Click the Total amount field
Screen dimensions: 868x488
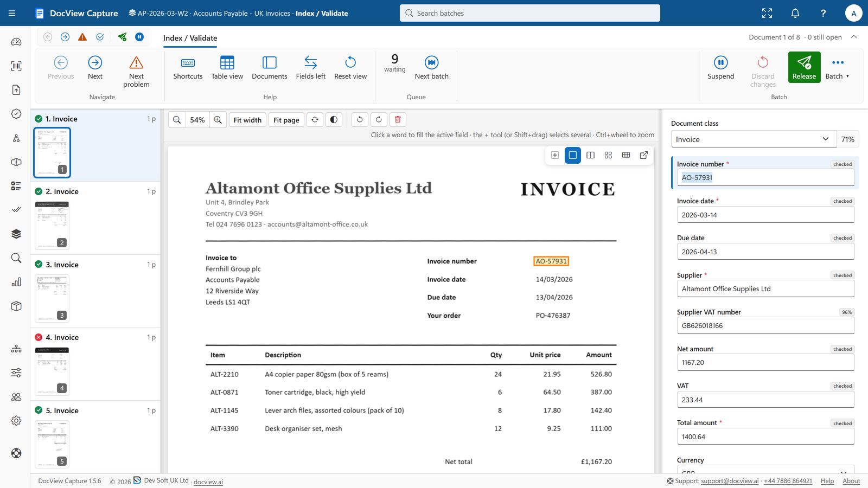pyautogui.click(x=765, y=436)
